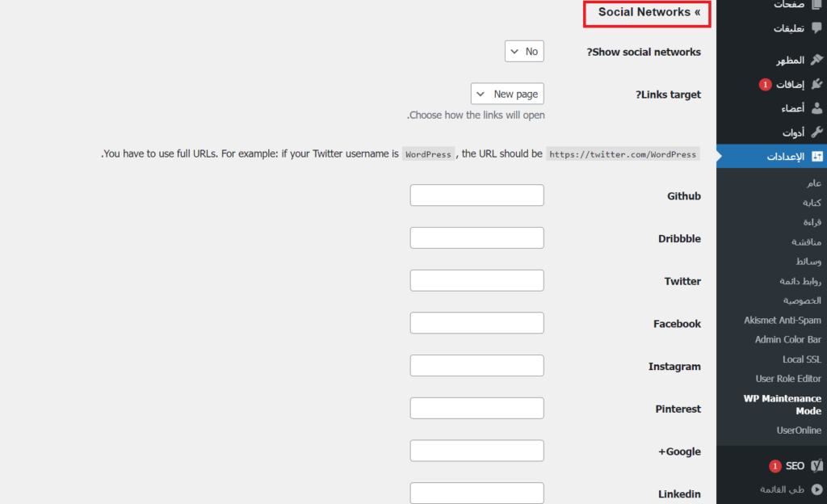Open the Comments (تعليقات) menu
Screen dimensions: 827x504
click(x=788, y=28)
